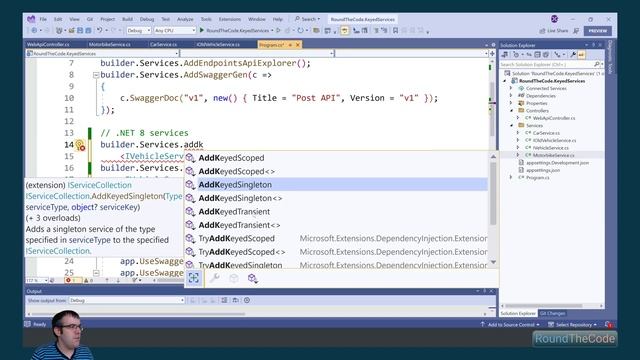Click the bookmark toolbar icon

(x=396, y=30)
